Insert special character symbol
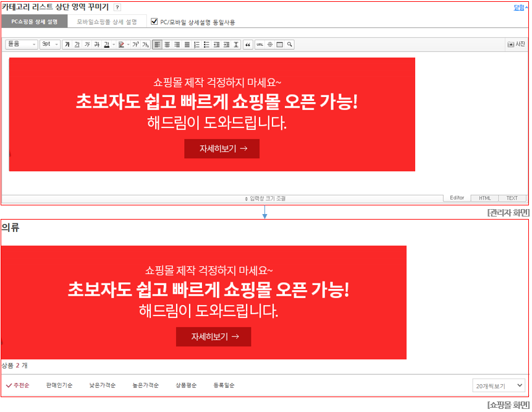This screenshot has height=412, width=532. tap(270, 45)
